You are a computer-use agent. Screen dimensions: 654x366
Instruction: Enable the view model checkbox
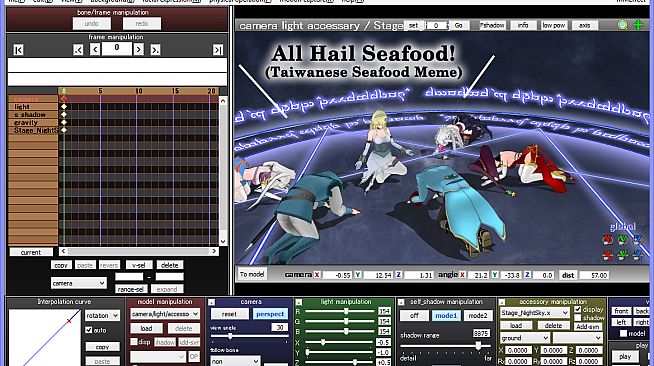(623, 333)
